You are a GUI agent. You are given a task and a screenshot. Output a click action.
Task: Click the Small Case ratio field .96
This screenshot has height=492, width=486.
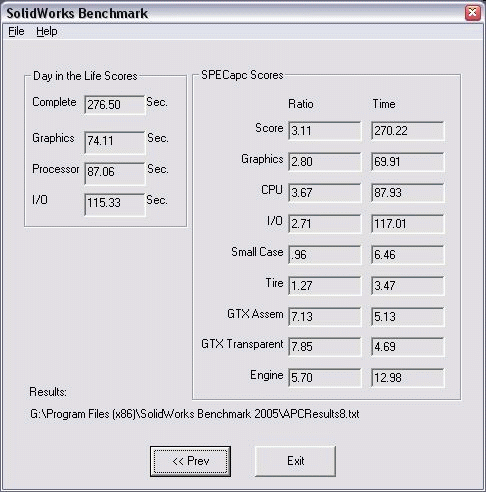pos(325,255)
